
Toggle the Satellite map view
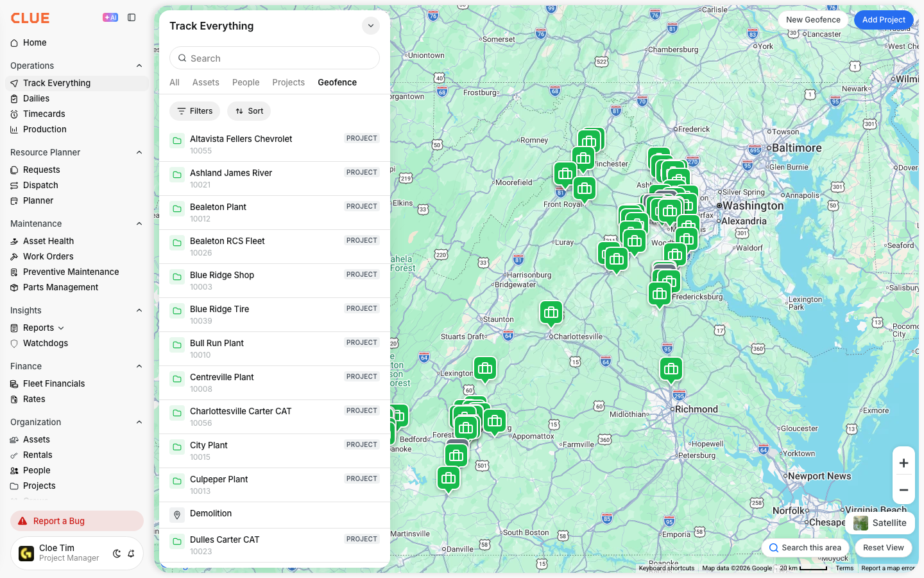tap(880, 523)
